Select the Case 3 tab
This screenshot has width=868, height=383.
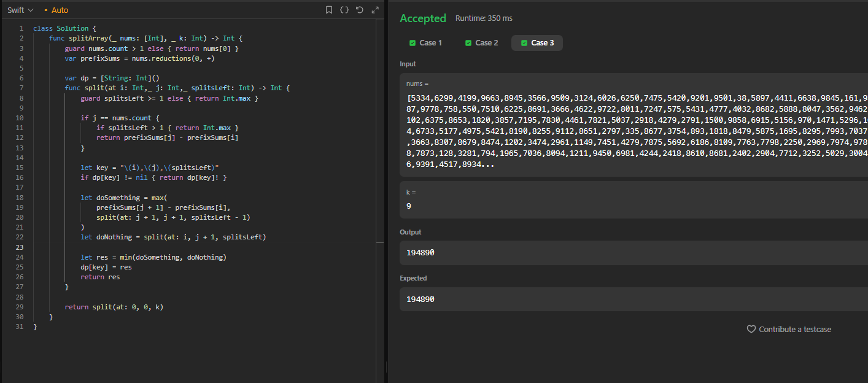537,43
